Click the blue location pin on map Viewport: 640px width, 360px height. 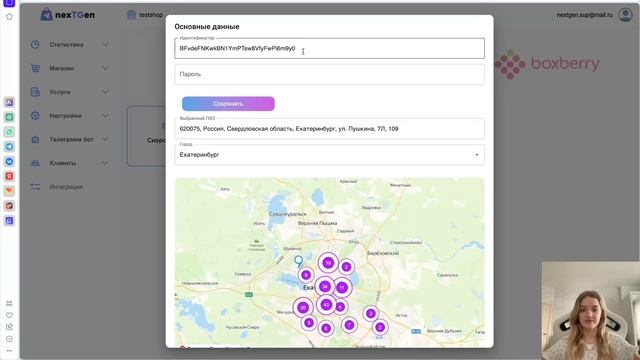coord(298,261)
